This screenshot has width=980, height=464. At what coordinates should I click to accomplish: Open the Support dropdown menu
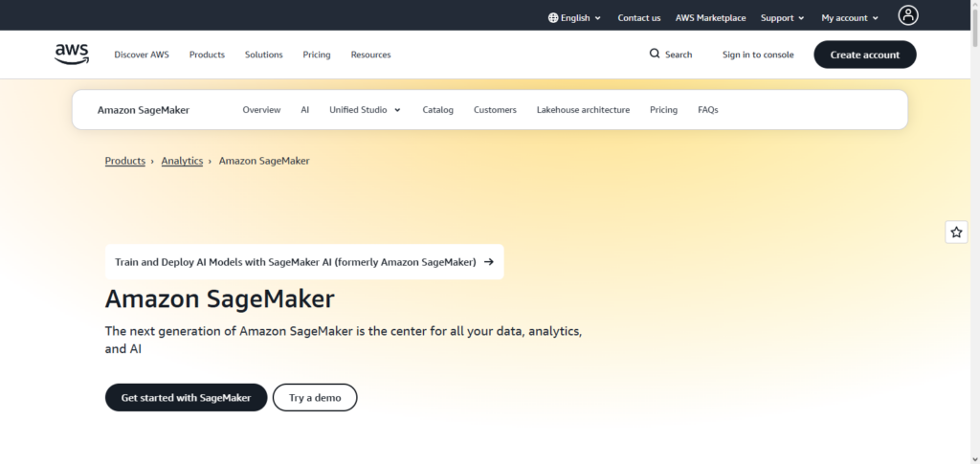[x=783, y=18]
